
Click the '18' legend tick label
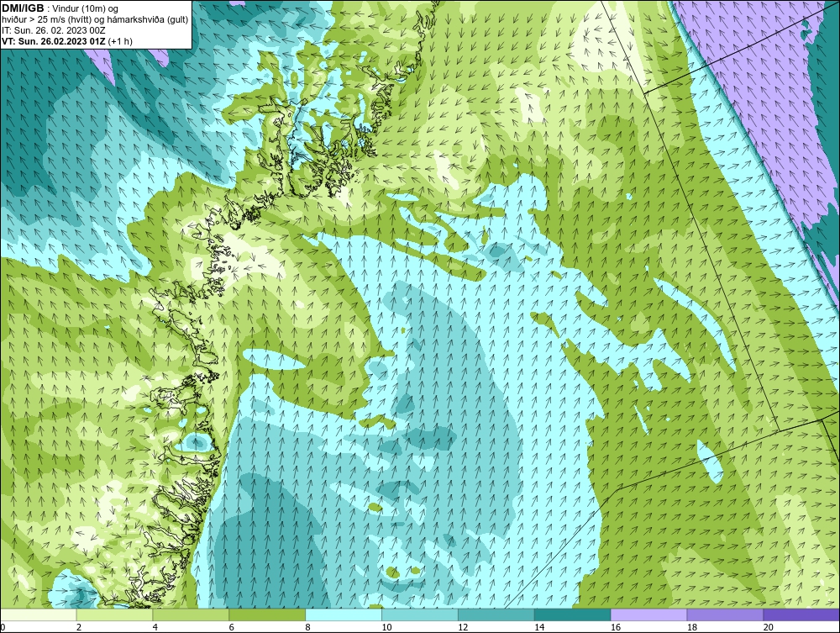691,627
